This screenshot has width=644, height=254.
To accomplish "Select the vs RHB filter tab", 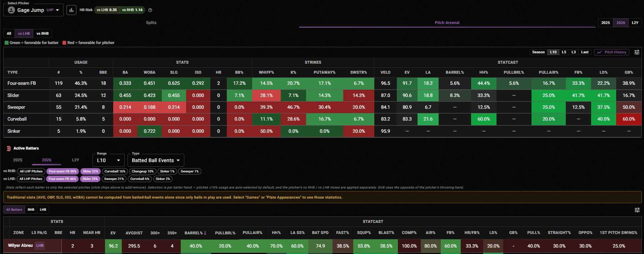I will point(43,34).
